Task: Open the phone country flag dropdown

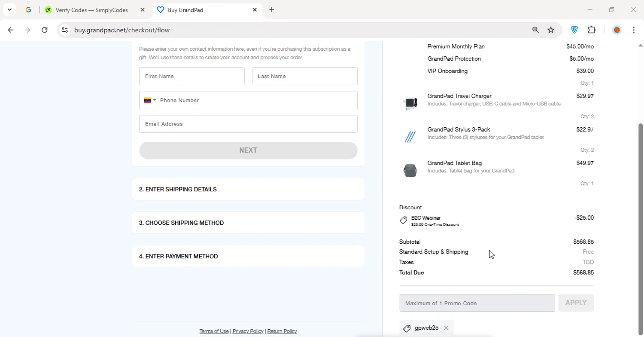Action: pyautogui.click(x=150, y=100)
